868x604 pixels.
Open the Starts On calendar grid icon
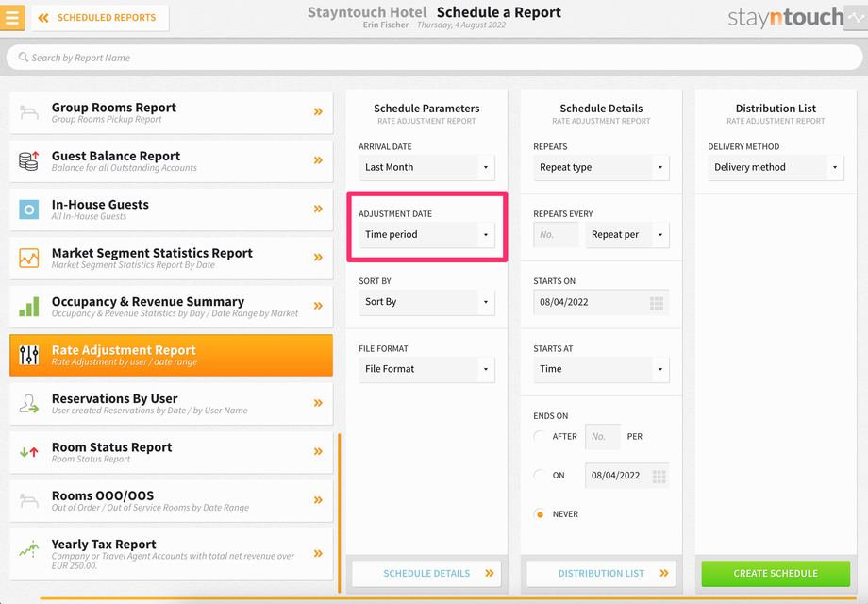click(657, 303)
